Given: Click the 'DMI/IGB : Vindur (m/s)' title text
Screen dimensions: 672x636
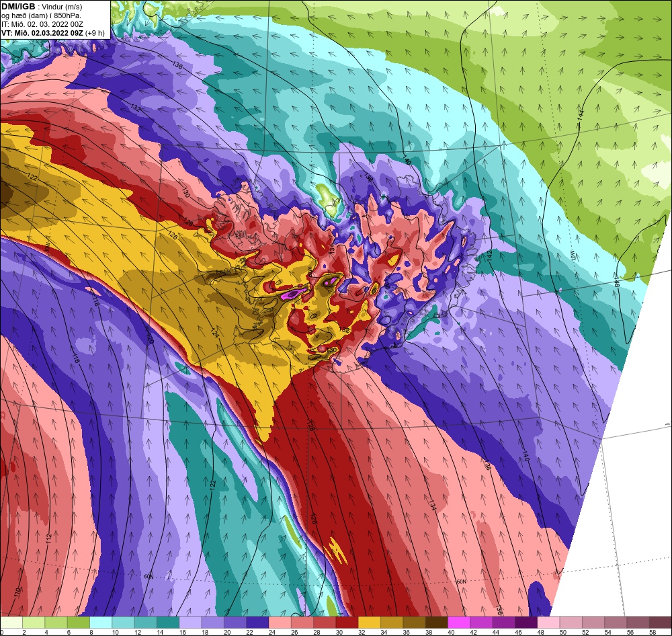Looking at the screenshot, I should 42,7.
